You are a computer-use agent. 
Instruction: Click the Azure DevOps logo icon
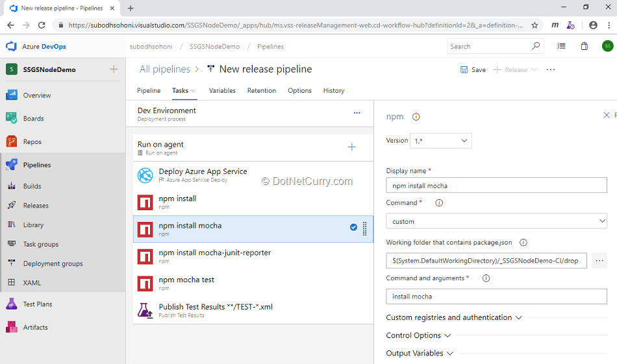pyautogui.click(x=12, y=46)
